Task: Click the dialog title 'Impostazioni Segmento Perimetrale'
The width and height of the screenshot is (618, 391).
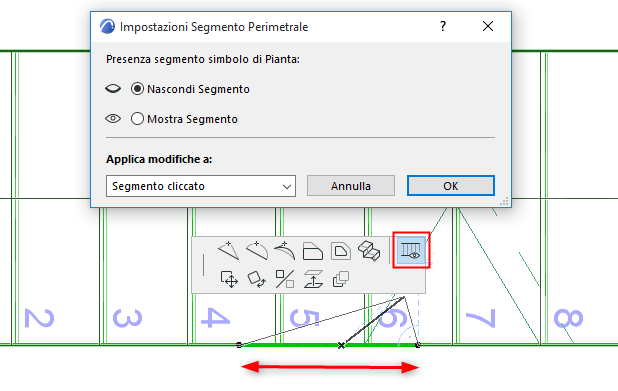Action: (x=214, y=27)
